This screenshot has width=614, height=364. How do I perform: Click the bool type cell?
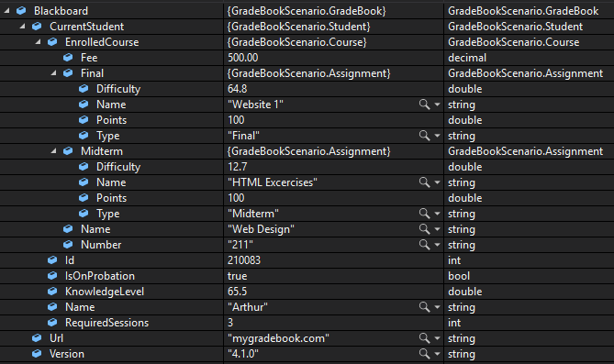[x=459, y=276]
